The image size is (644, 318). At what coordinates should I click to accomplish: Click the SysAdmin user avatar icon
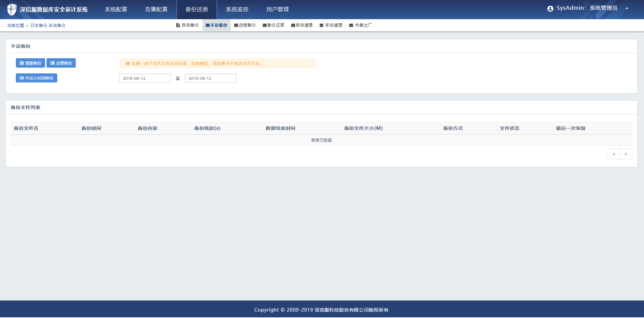coord(550,9)
